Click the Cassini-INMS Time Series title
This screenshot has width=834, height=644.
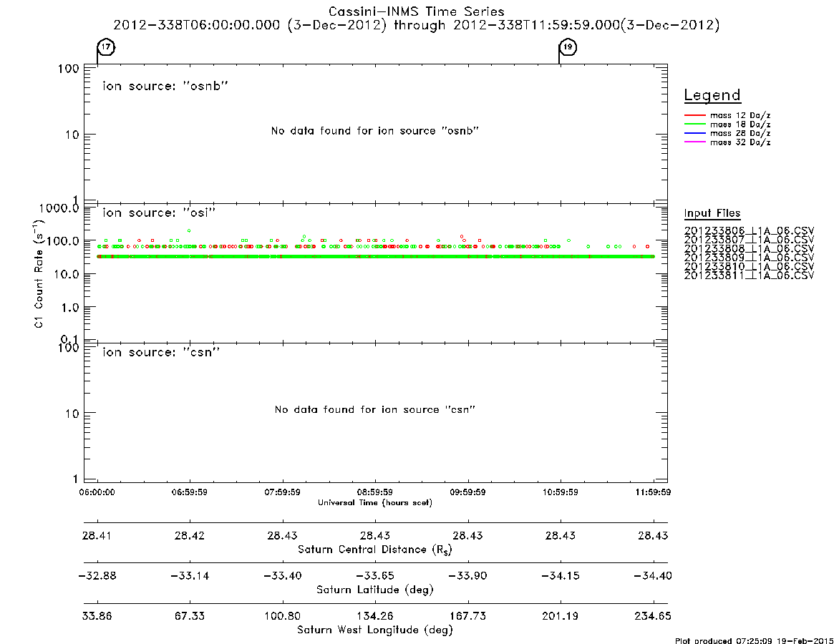tap(417, 11)
